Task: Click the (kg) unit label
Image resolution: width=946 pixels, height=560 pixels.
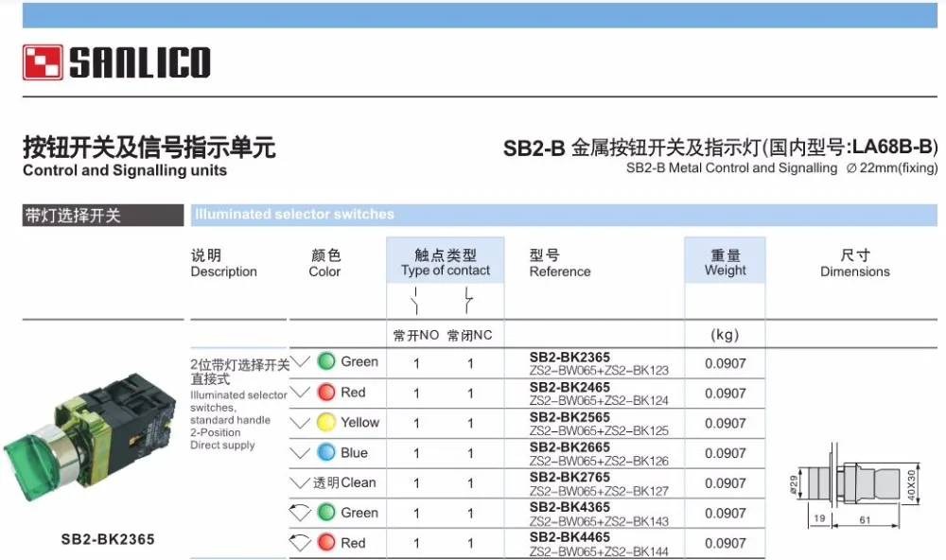Action: coord(725,336)
